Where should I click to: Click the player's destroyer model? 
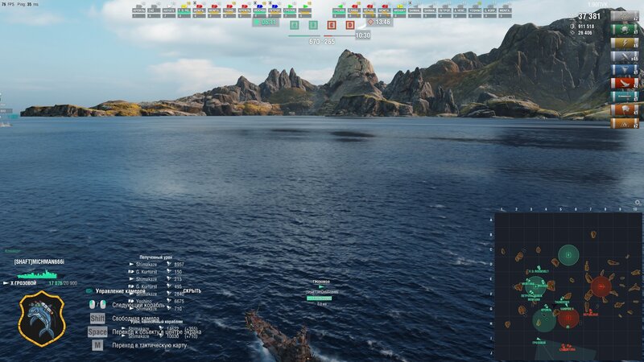(283, 339)
